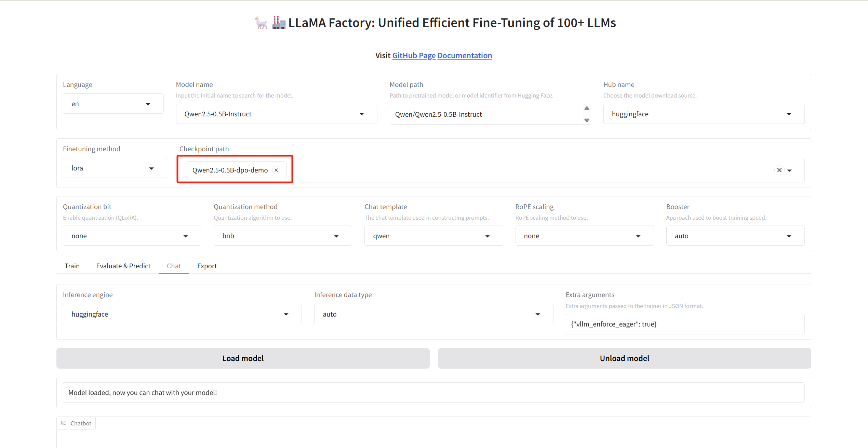This screenshot has width=868, height=448.
Task: Click the Load model button
Action: [x=243, y=358]
